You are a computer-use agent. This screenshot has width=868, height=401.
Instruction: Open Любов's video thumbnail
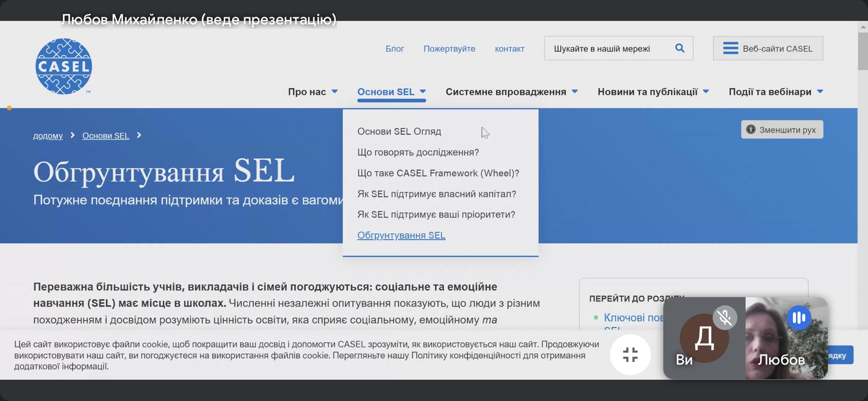click(786, 338)
